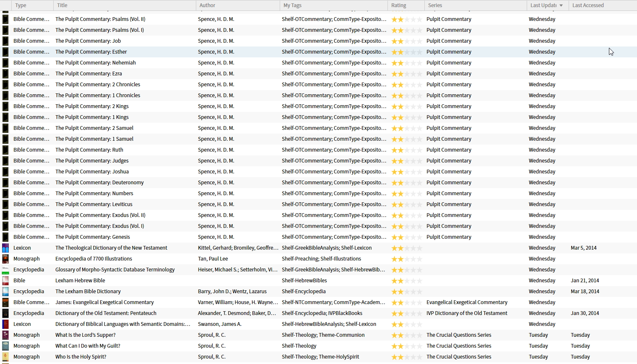
Task: Set star rating for Pulpit Commentary: Esther
Action: click(407, 52)
